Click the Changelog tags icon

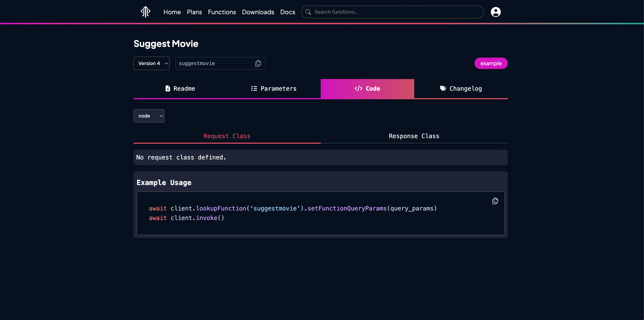coord(443,88)
